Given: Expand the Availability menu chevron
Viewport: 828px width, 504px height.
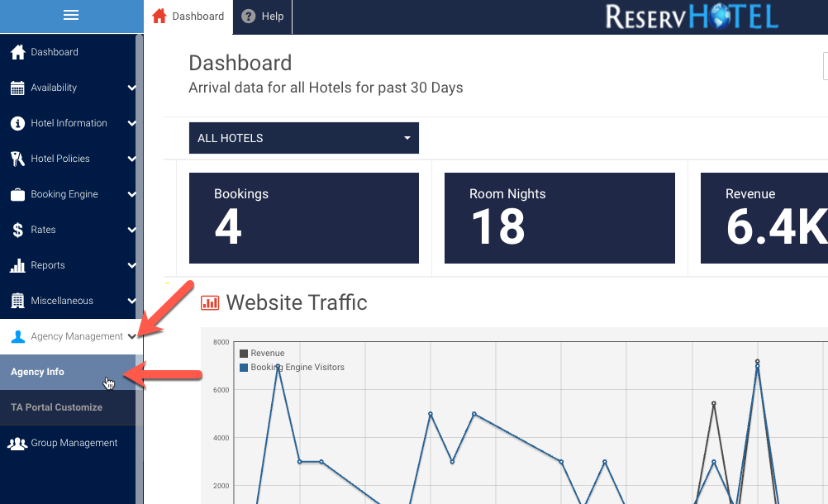Looking at the screenshot, I should pos(131,88).
